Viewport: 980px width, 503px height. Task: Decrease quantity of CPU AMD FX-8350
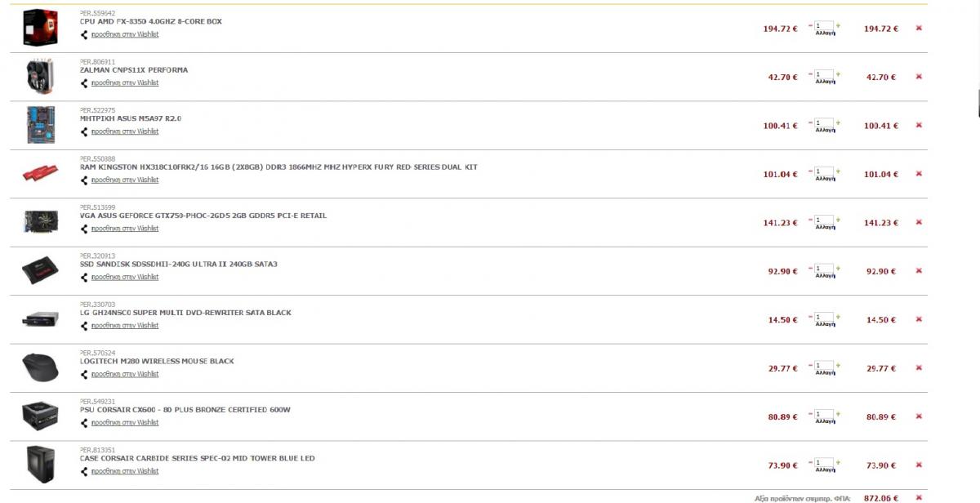pyautogui.click(x=810, y=25)
